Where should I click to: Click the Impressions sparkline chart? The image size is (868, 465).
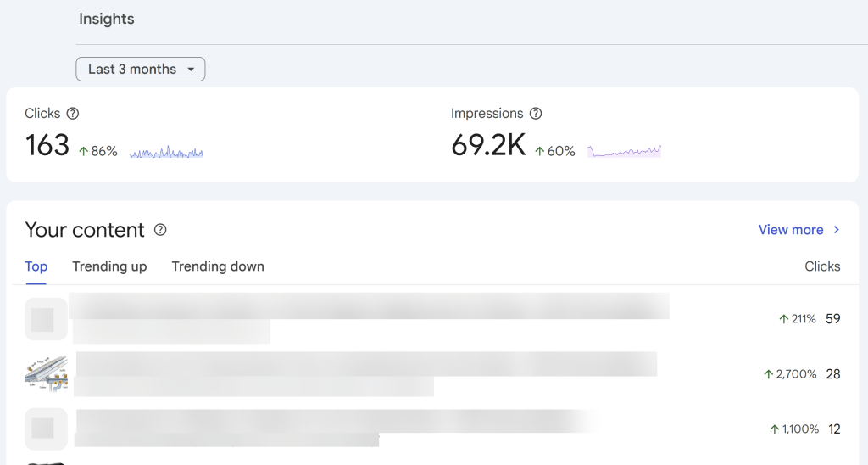coord(624,151)
